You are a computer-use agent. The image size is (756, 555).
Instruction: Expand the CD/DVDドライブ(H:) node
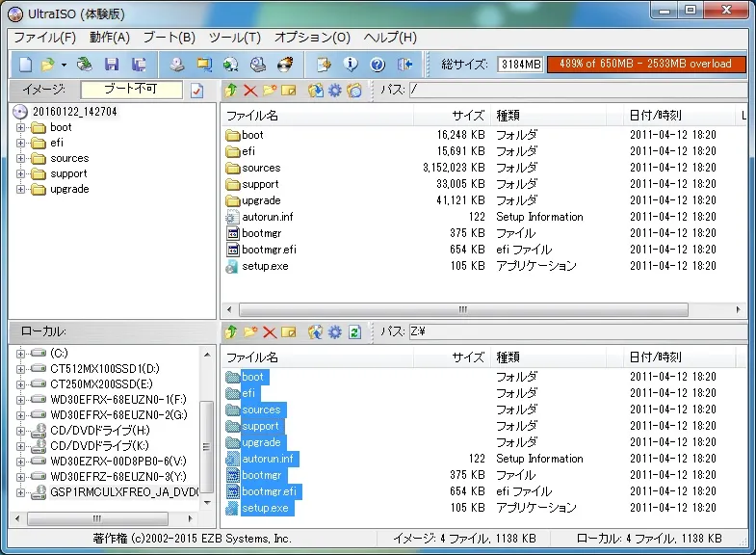point(21,431)
